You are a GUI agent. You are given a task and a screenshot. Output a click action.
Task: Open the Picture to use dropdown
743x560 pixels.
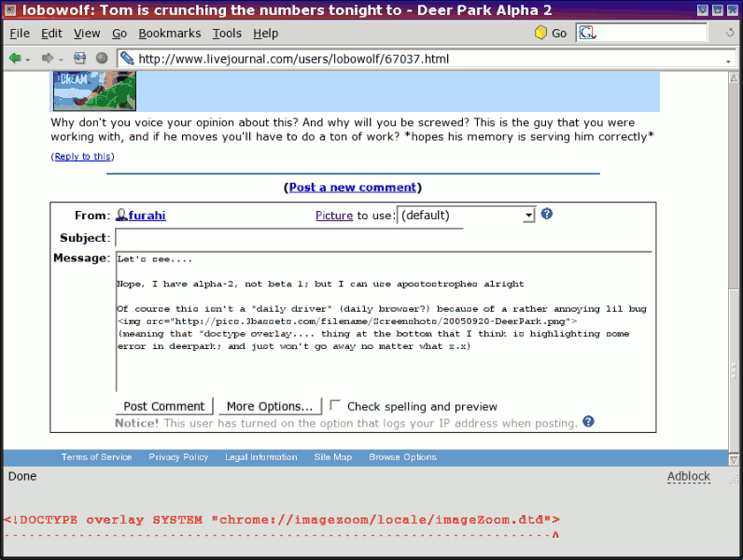[x=528, y=216]
